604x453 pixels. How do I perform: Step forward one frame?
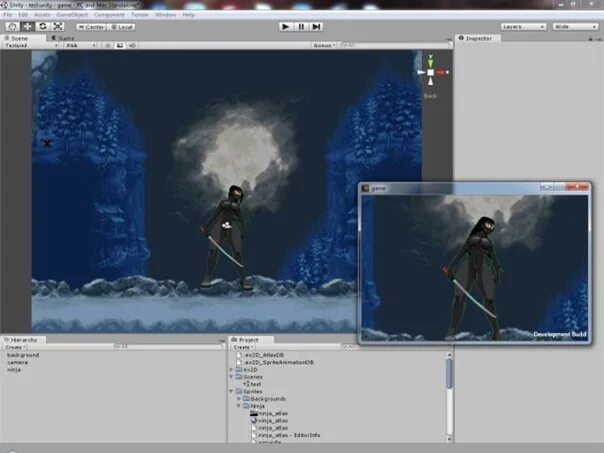[316, 27]
